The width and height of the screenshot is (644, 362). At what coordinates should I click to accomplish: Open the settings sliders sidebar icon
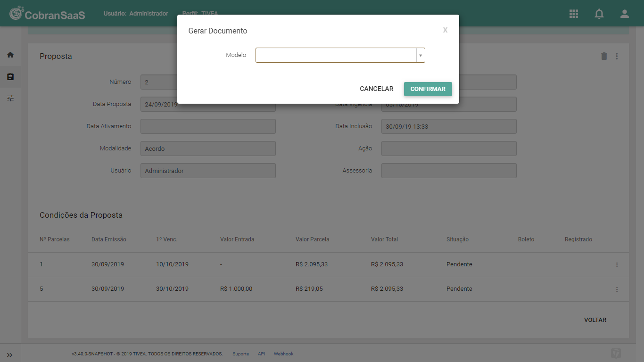pyautogui.click(x=10, y=98)
